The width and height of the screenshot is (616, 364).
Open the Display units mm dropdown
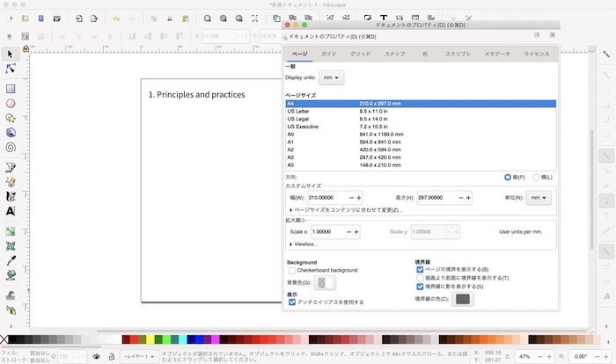point(331,77)
